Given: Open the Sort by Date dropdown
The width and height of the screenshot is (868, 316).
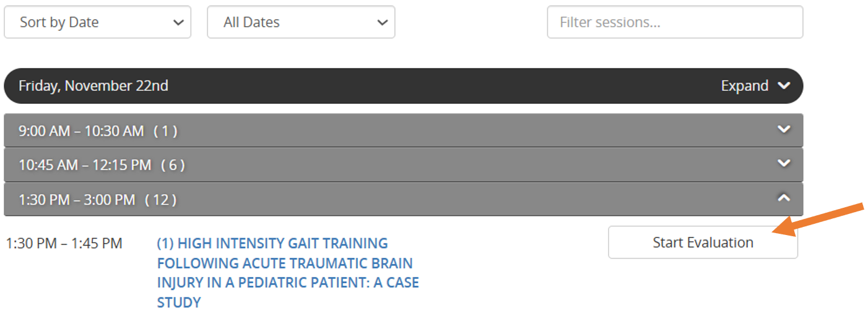Looking at the screenshot, I should 97,22.
